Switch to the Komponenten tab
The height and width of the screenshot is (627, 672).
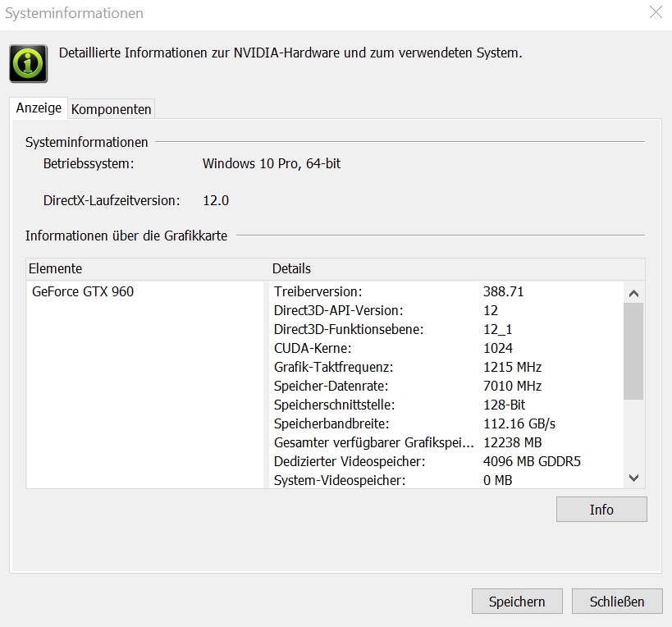point(111,109)
